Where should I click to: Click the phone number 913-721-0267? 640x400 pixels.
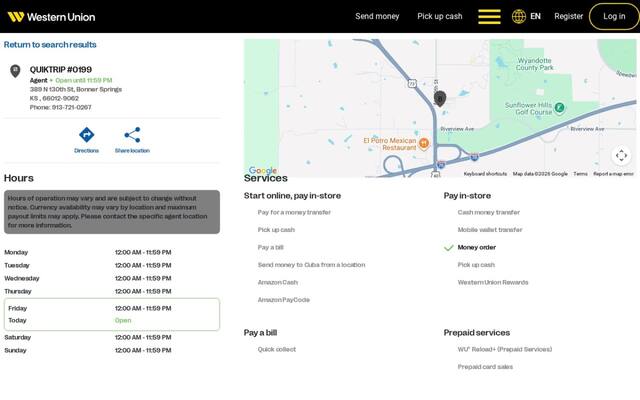coord(71,107)
